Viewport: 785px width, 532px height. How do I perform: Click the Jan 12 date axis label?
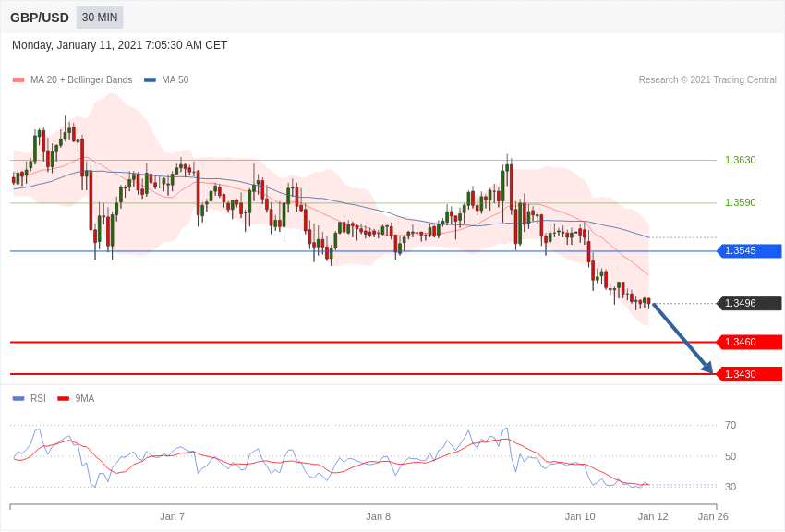653,516
